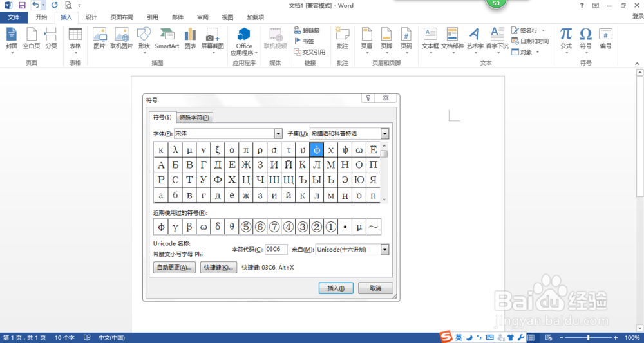644x343 pixels.
Task: Insert a bookmark (书签)
Action: click(x=305, y=41)
